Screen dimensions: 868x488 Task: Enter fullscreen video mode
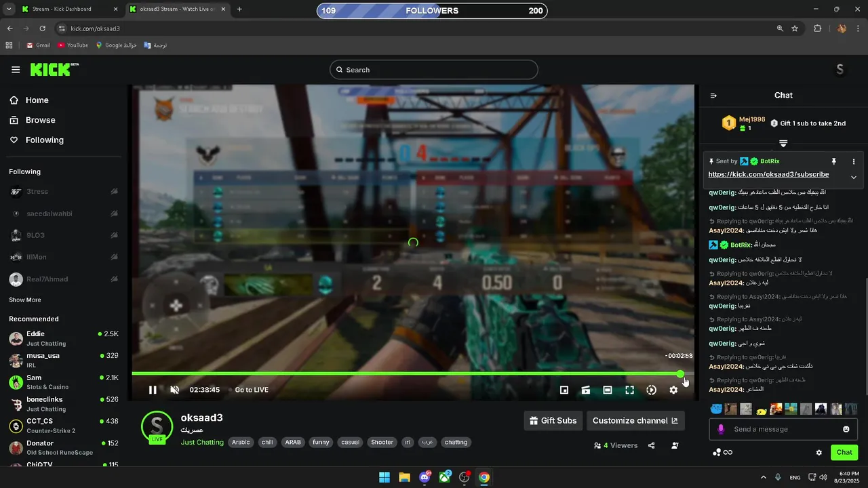point(629,390)
